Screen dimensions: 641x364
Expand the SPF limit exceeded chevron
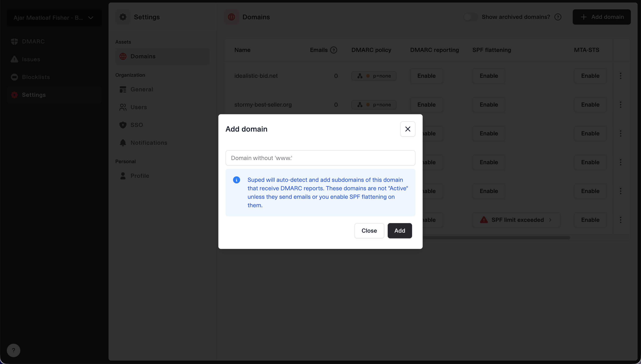(x=550, y=220)
